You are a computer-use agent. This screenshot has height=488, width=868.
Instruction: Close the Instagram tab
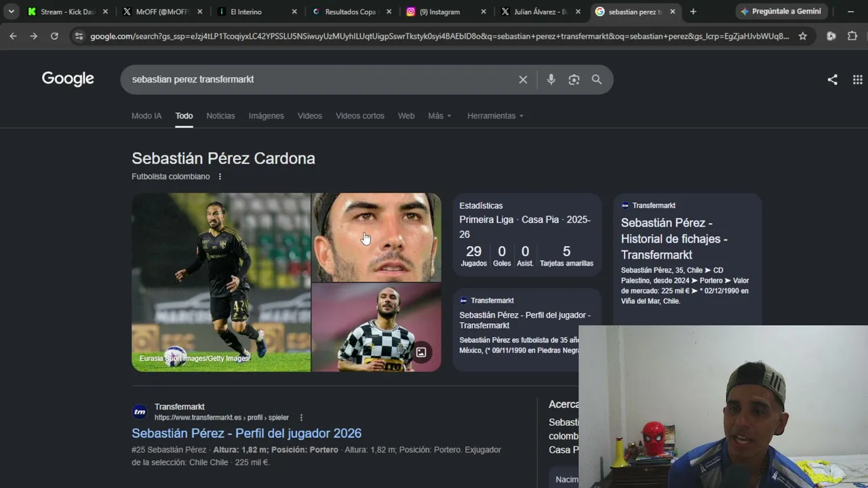tap(484, 12)
